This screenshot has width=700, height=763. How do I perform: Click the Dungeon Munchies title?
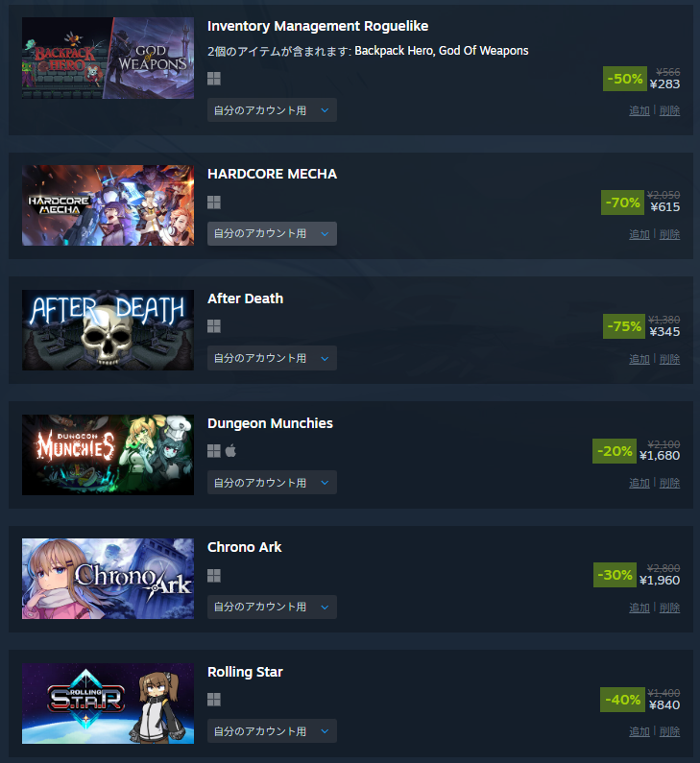270,423
